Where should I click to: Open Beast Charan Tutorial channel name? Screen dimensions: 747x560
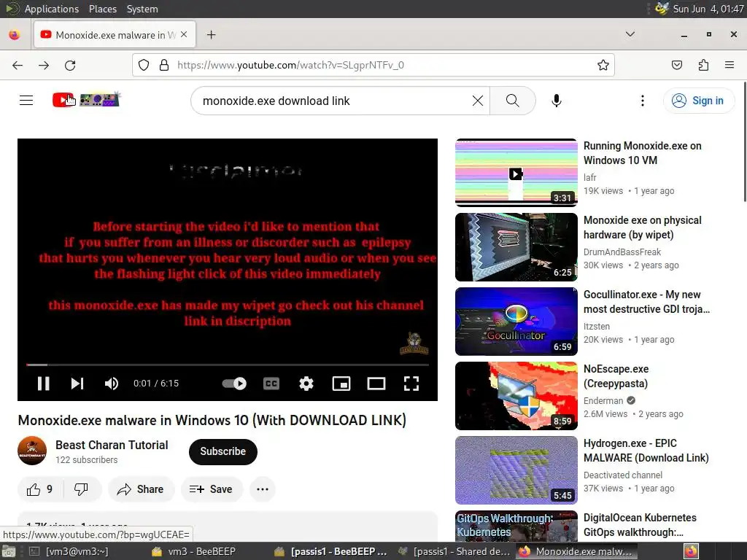(x=112, y=445)
